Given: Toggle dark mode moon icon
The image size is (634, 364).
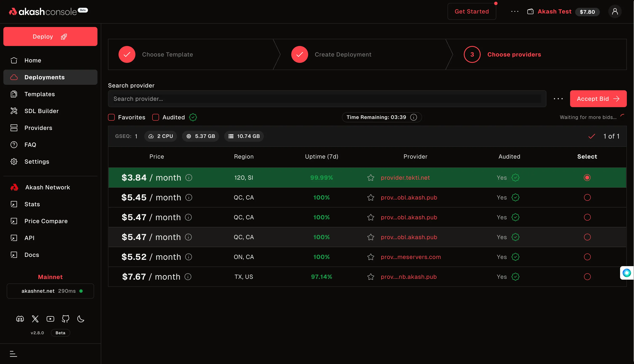Looking at the screenshot, I should (81, 319).
